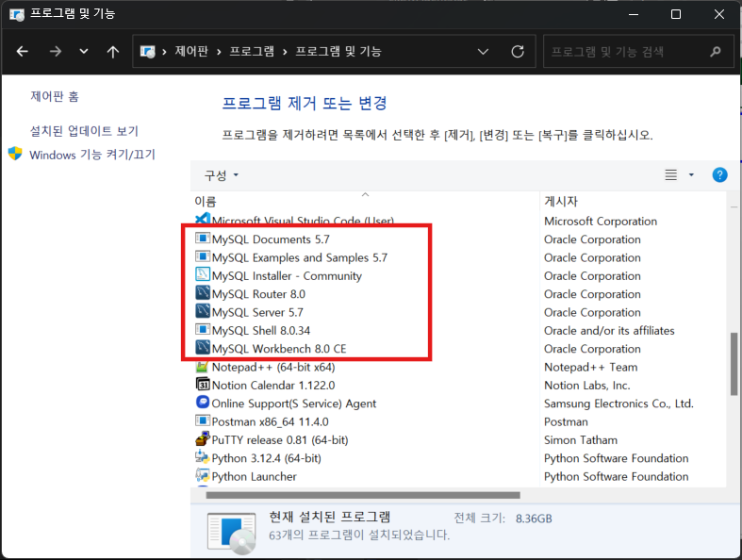
Task: Open Windows 기능 켜기/끄기 link
Action: [x=92, y=155]
